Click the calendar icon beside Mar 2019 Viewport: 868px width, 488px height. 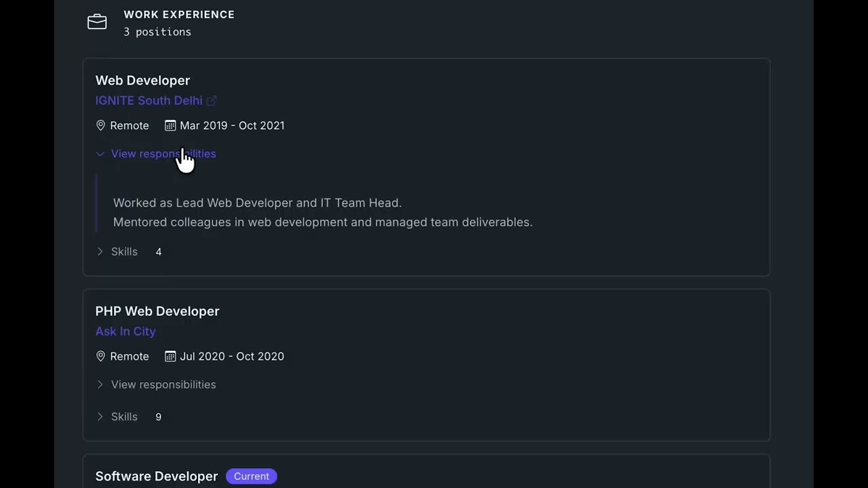pyautogui.click(x=170, y=125)
